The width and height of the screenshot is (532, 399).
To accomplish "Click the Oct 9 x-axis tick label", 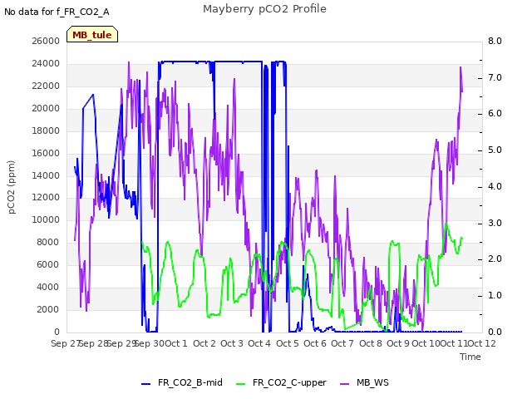I will pyautogui.click(x=398, y=343).
